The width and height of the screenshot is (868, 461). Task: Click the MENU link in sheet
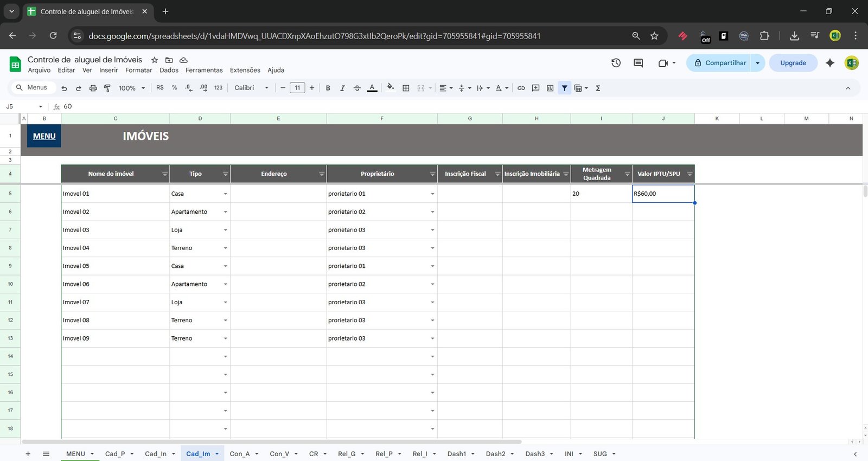click(44, 136)
